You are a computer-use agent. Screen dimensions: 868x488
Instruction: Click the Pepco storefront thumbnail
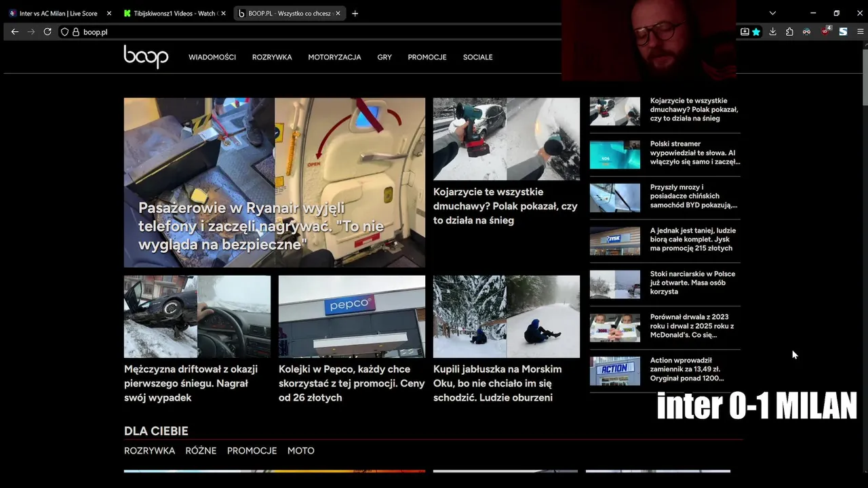(352, 317)
